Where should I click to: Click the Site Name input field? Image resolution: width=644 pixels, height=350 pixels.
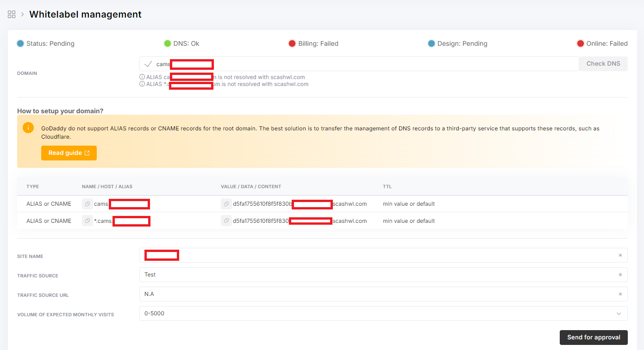[x=370, y=255]
